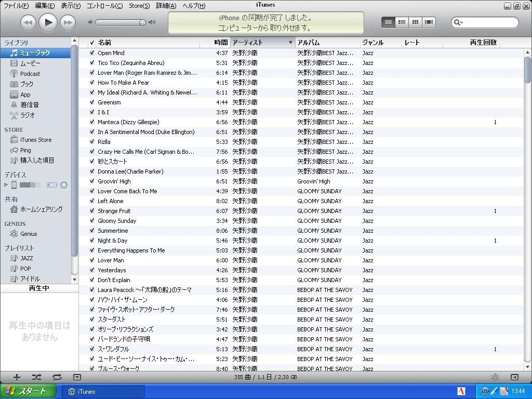532x399 pixels.
Task: Click the Play button
Action: (48, 22)
